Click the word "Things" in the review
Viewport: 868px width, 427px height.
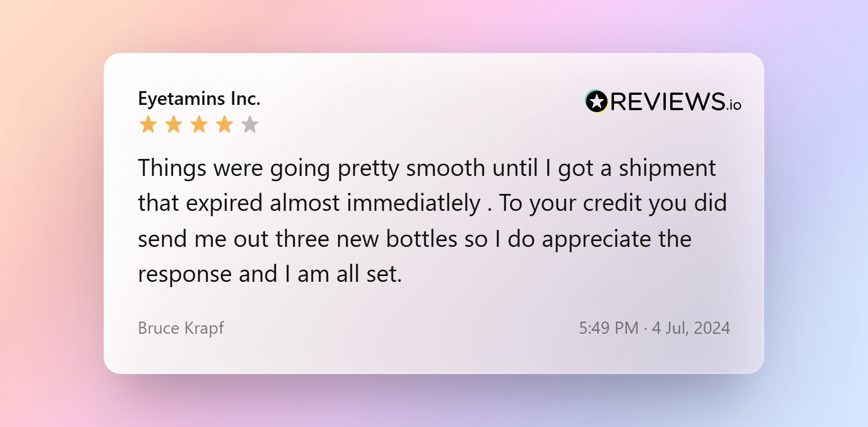coord(172,168)
